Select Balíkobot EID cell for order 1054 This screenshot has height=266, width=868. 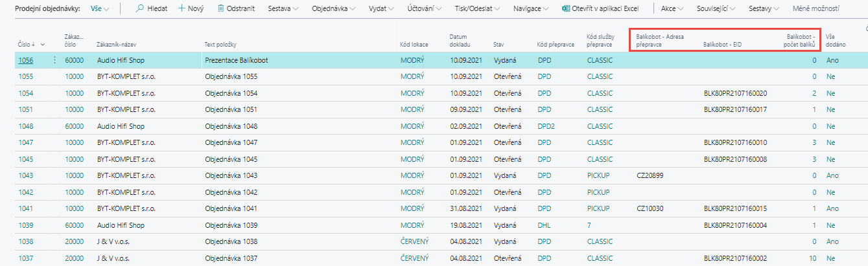[735, 93]
